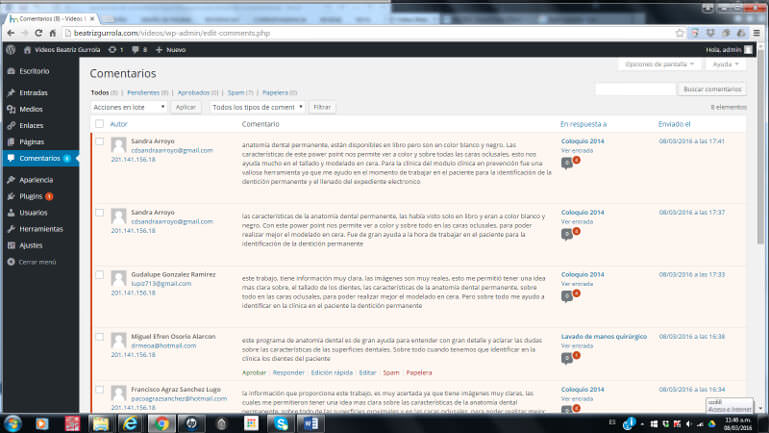
Task: Open File Explorer folder in taskbar
Action: coord(100,424)
